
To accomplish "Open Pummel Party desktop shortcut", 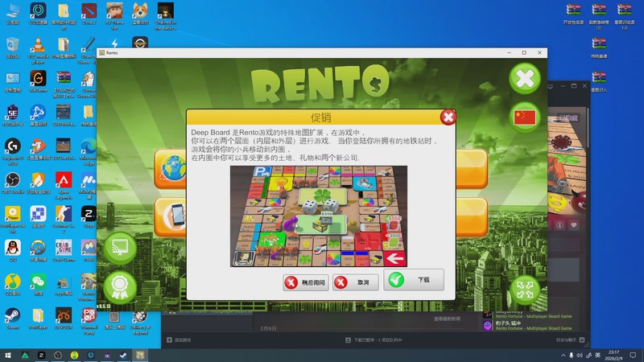I will coord(89,321).
